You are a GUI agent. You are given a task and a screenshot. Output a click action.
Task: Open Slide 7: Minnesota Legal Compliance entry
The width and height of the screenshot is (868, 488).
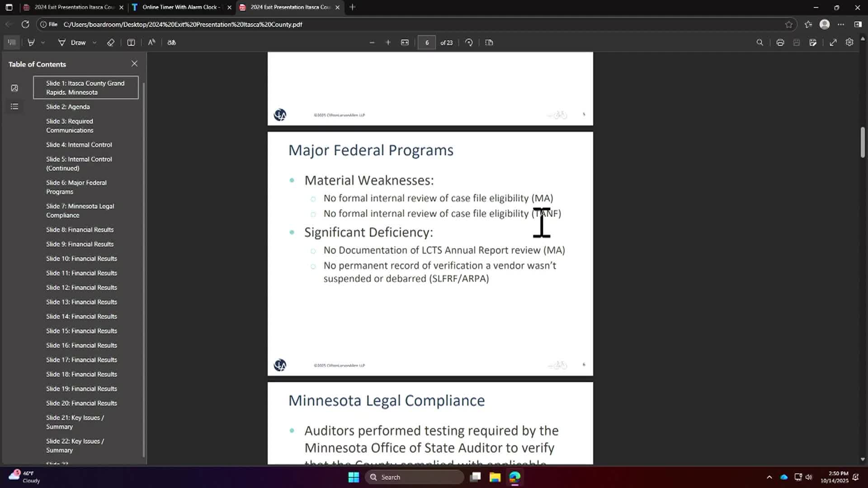[x=80, y=211]
